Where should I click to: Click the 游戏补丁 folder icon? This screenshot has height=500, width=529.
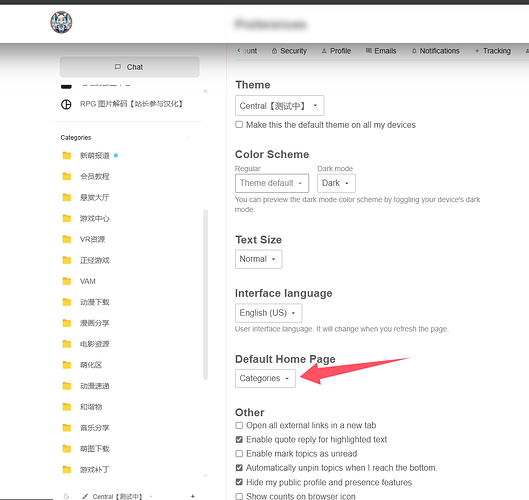click(x=67, y=470)
